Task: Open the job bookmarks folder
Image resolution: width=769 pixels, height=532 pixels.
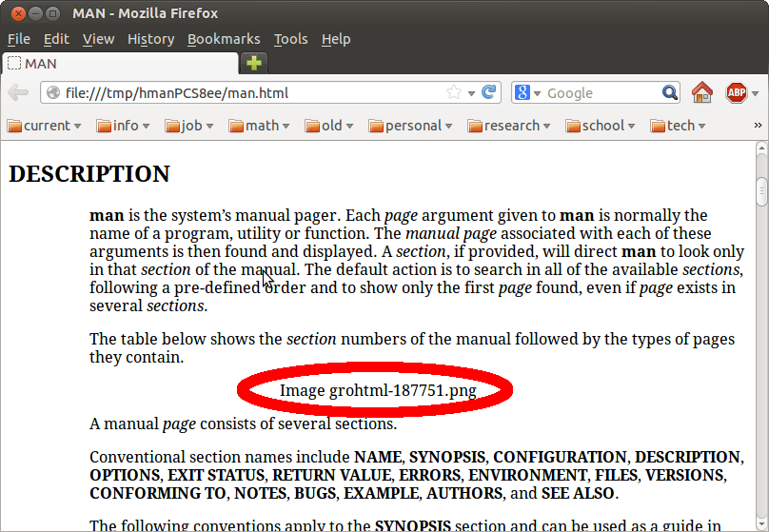Action: (x=189, y=126)
